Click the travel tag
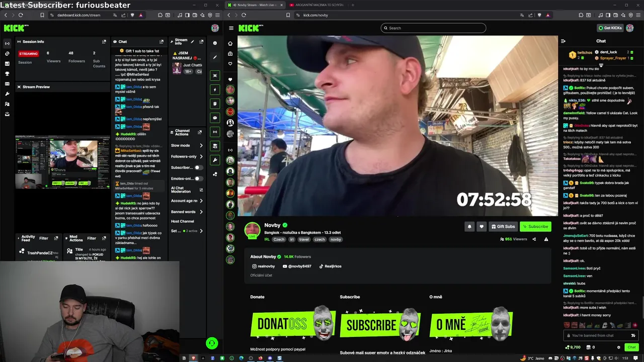644x362 pixels. [x=304, y=239]
